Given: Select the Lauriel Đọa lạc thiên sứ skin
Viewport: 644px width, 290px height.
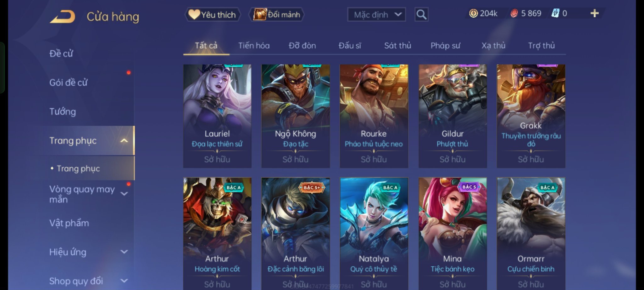Looking at the screenshot, I should (x=217, y=116).
